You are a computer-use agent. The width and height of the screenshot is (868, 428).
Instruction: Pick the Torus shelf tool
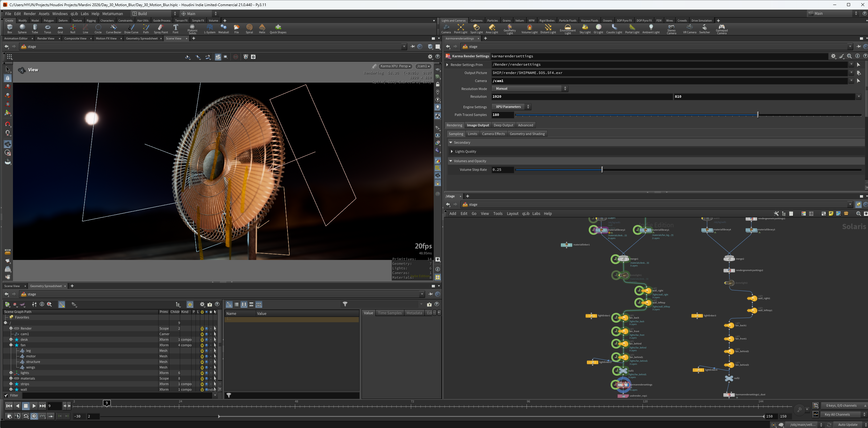point(48,29)
